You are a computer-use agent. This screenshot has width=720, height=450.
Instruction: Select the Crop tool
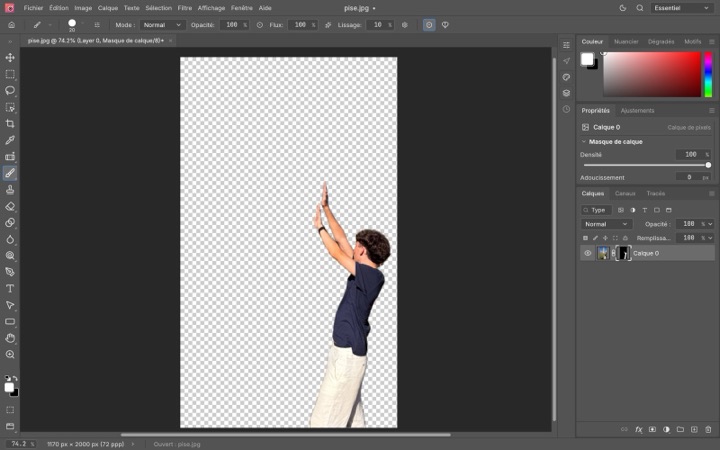click(x=10, y=124)
